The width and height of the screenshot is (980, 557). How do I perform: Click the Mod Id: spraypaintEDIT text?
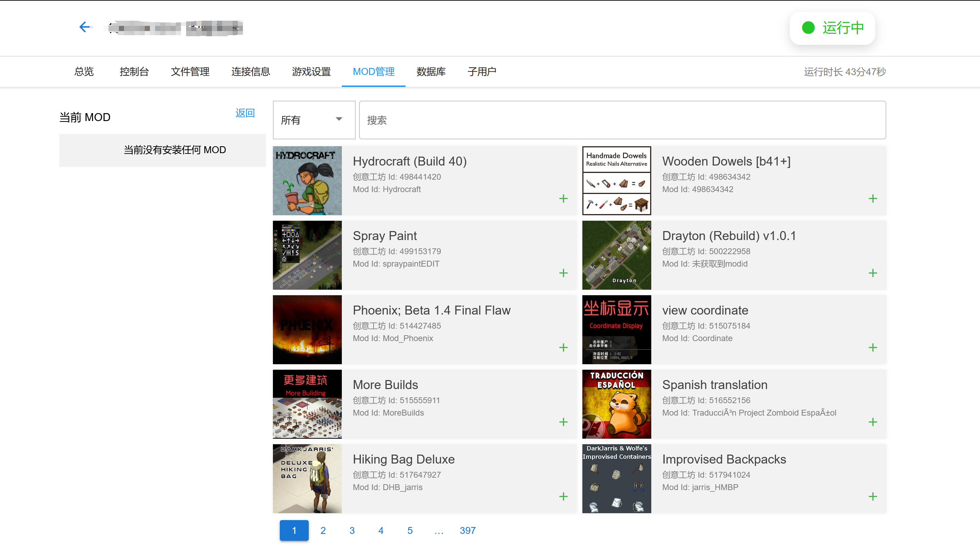[396, 263]
